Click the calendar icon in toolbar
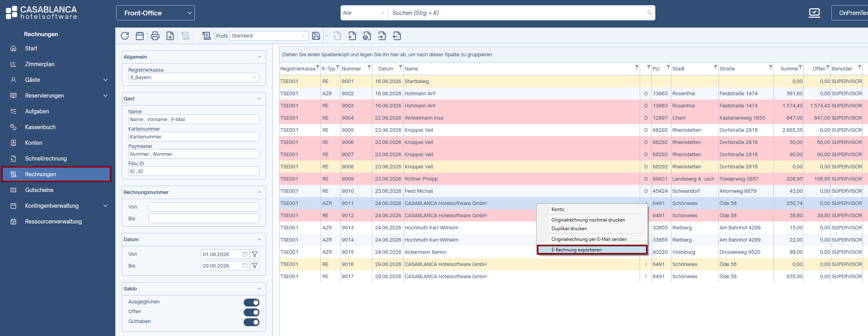This screenshot has height=336, width=868. tap(140, 36)
